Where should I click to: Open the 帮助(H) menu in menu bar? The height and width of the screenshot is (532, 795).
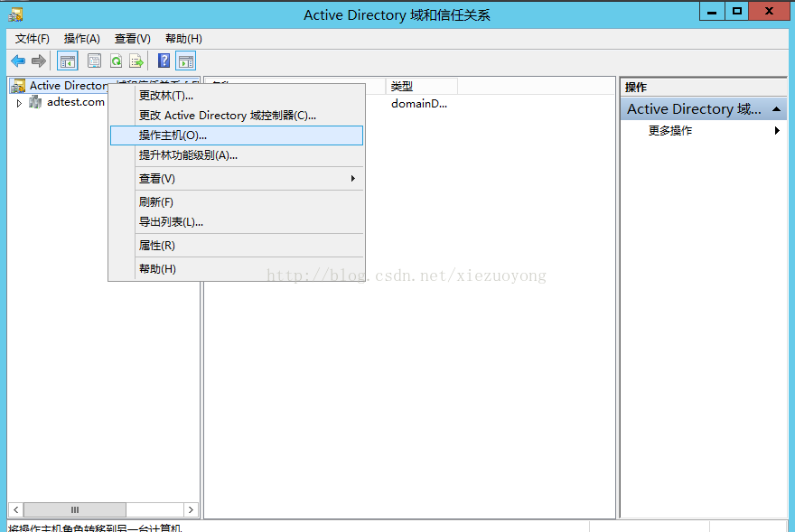[183, 39]
